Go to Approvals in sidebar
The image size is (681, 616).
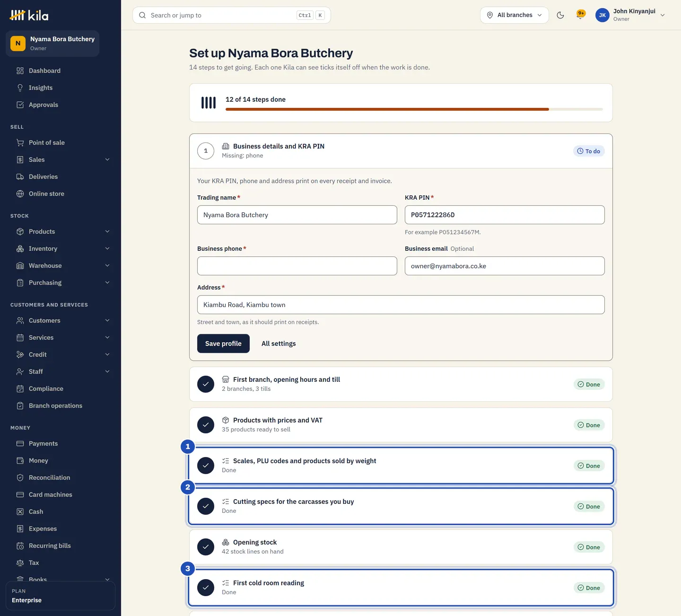point(61,105)
